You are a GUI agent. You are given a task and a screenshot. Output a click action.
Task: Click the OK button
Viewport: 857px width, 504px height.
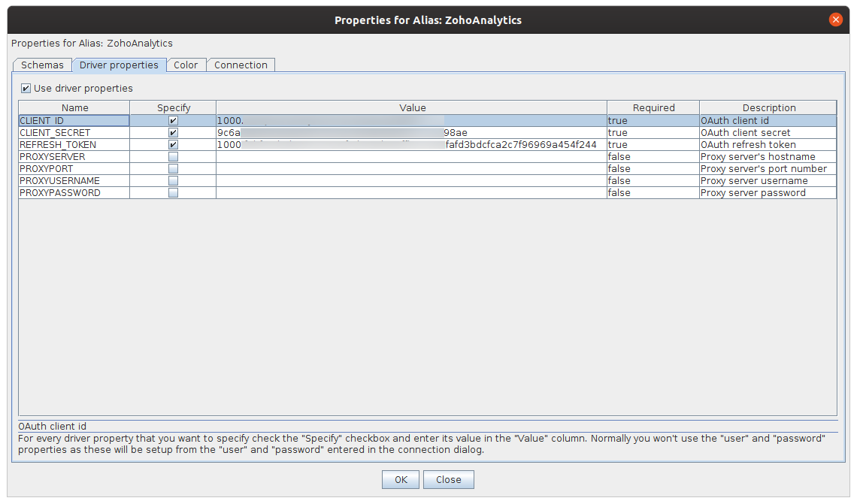tap(401, 479)
